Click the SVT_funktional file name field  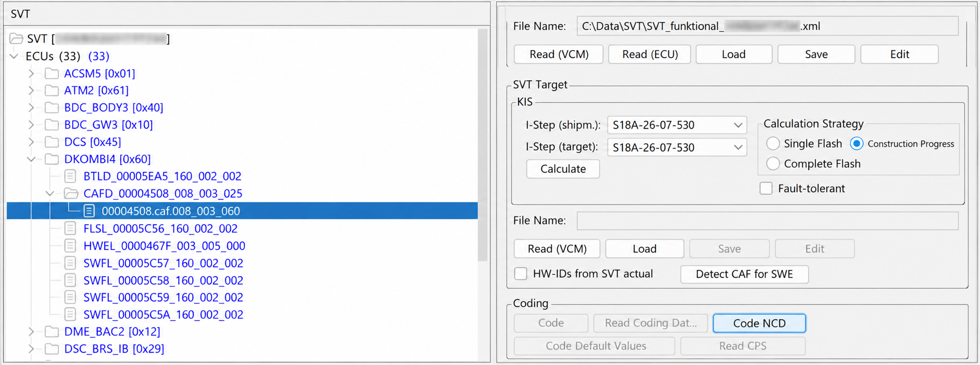point(767,26)
